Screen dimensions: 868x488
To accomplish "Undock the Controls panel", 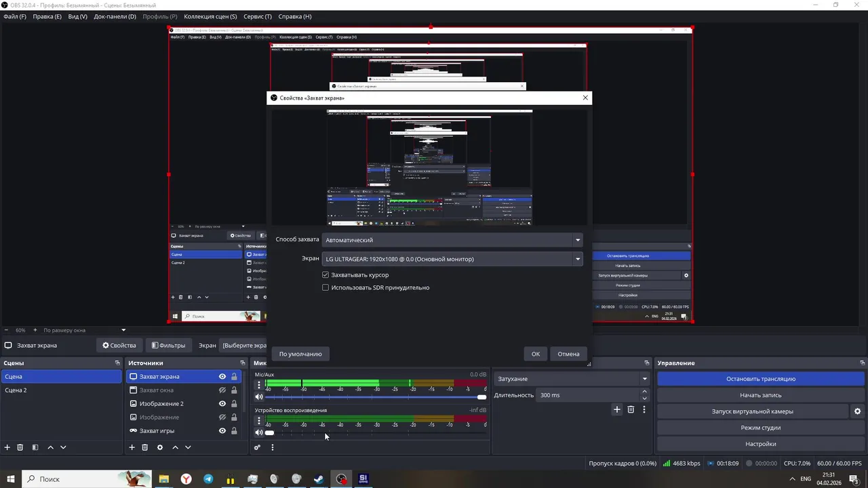I will point(861,363).
